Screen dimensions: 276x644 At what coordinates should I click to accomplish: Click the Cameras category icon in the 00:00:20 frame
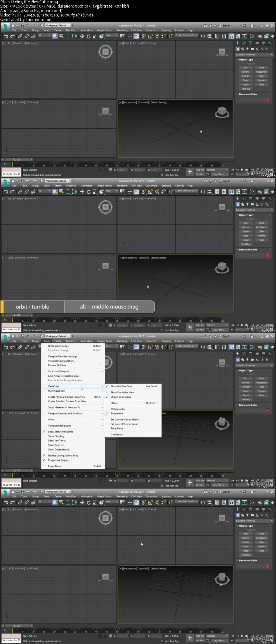pyautogui.click(x=252, y=49)
